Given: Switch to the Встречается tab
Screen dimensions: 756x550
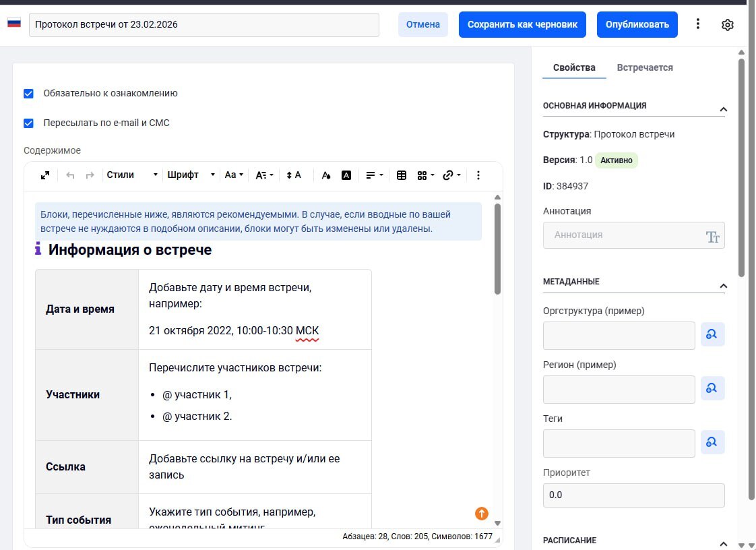Looking at the screenshot, I should pyautogui.click(x=645, y=67).
